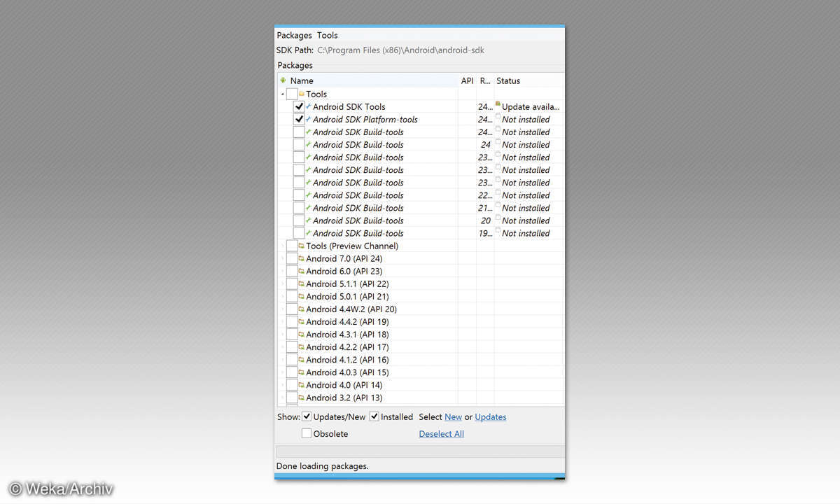Select the 'Android 3.2 (API 13)' row text
Image resolution: width=840 pixels, height=504 pixels.
point(344,398)
